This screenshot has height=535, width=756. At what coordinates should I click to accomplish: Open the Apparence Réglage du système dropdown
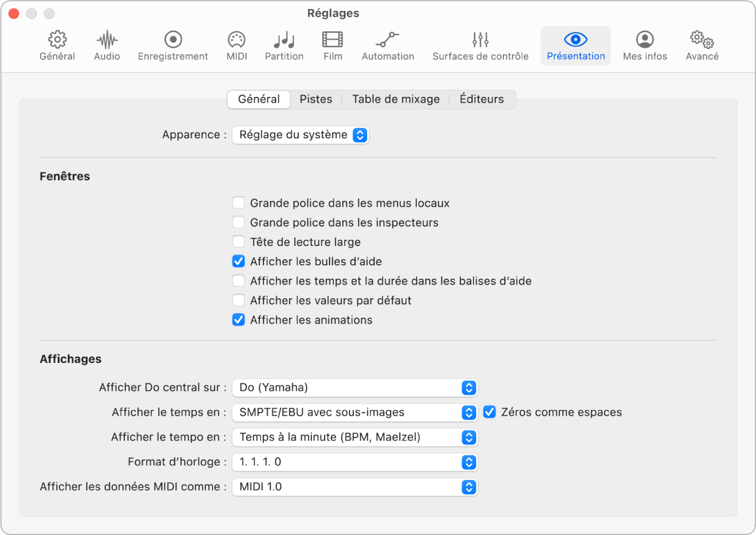coord(300,135)
